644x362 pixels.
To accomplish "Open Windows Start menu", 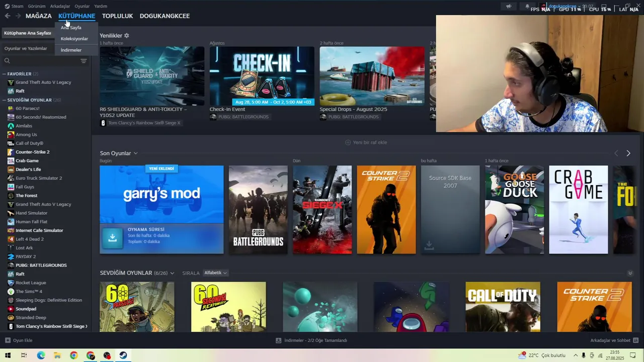I will pos(8,355).
